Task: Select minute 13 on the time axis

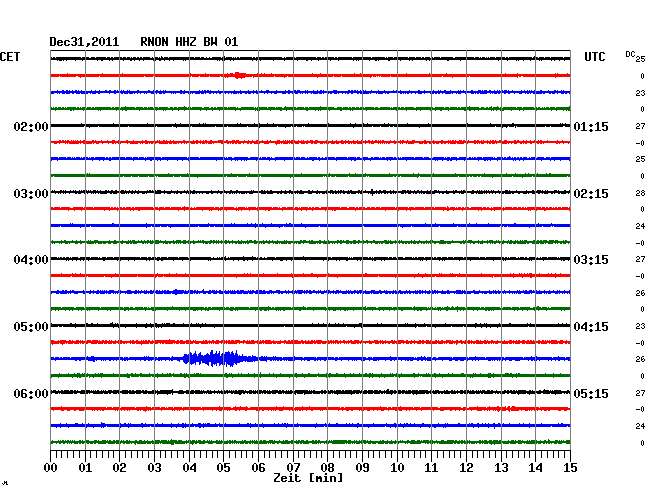Action: (x=501, y=468)
